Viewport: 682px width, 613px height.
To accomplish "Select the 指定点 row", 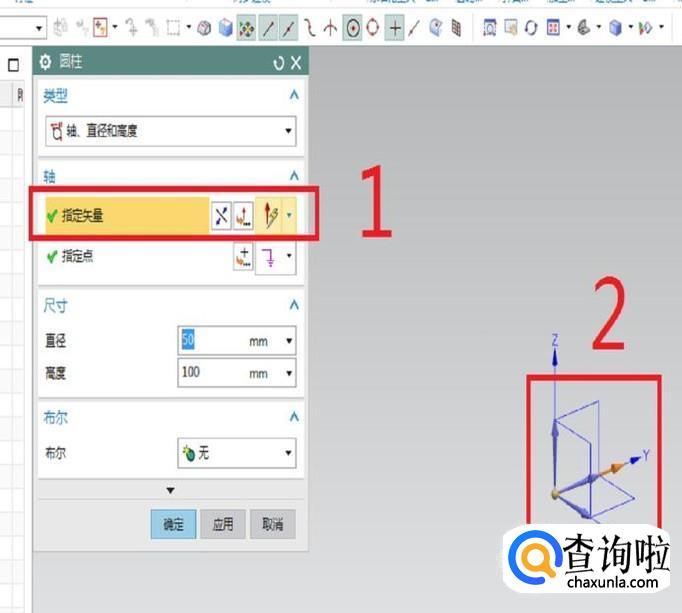I will [x=120, y=258].
